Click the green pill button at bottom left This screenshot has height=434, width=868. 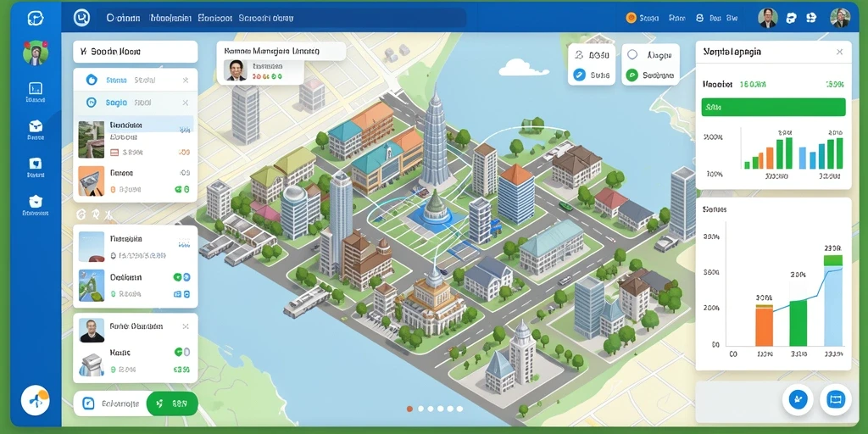172,403
